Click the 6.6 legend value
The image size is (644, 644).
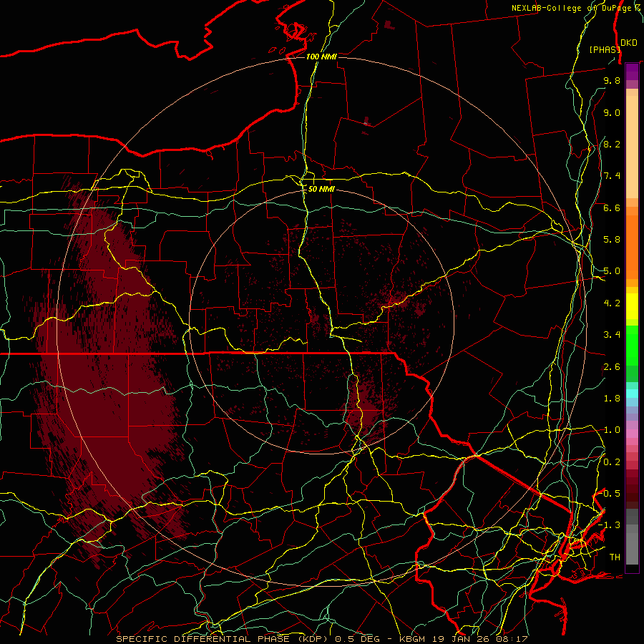[612, 208]
